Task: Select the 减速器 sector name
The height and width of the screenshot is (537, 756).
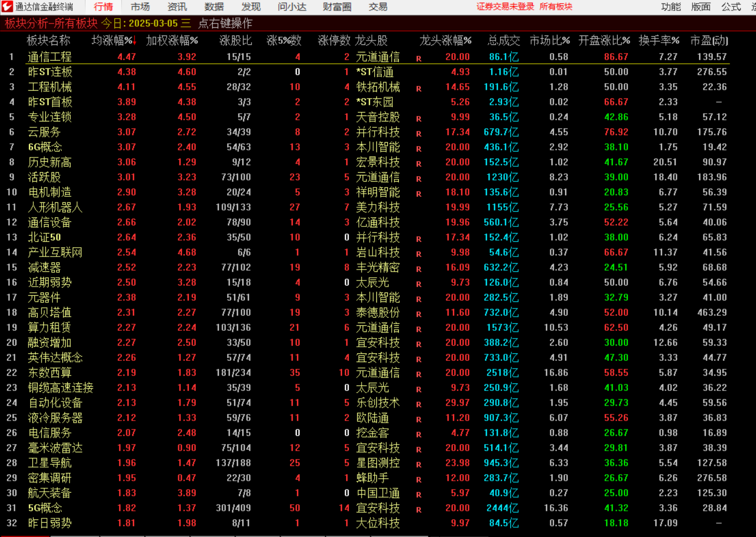Action: (44, 267)
